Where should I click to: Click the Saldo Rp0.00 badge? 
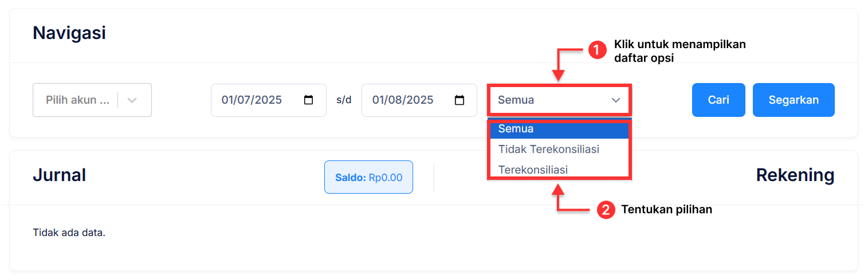[x=368, y=178]
